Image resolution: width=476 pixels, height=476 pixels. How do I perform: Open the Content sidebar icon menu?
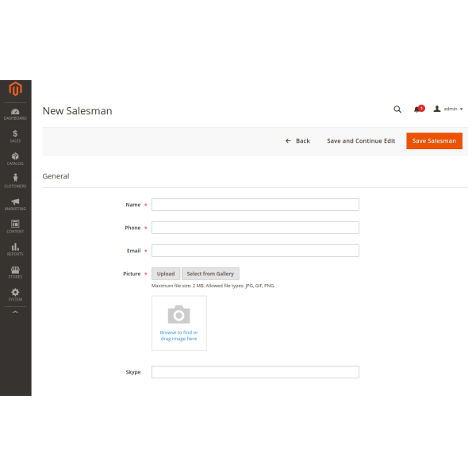pyautogui.click(x=15, y=226)
